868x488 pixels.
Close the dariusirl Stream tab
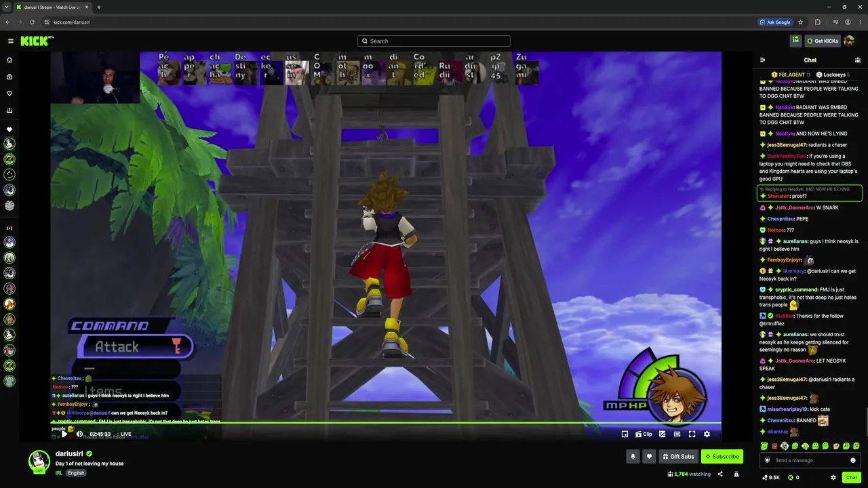click(85, 7)
